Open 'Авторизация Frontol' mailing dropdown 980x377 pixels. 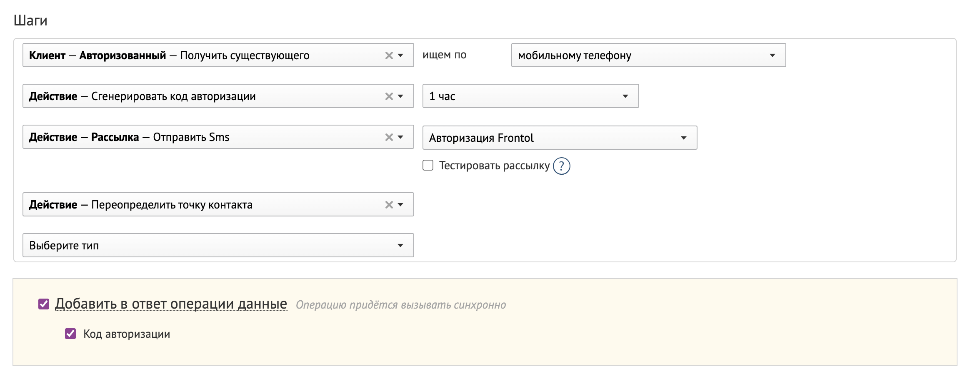point(559,138)
